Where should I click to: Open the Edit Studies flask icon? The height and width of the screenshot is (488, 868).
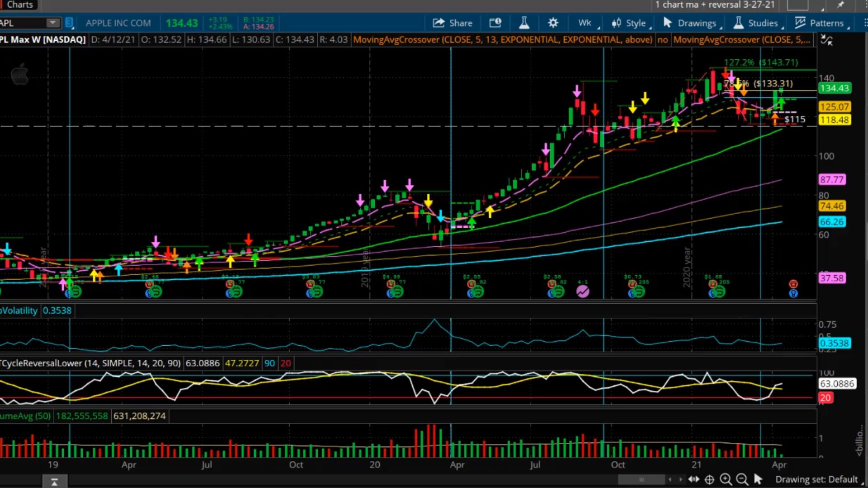point(524,23)
